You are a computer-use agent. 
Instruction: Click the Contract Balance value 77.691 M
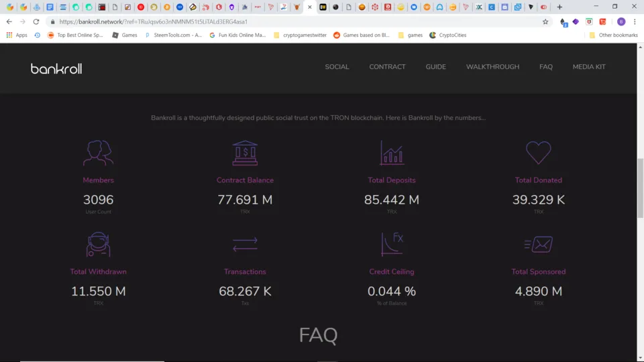point(245,200)
